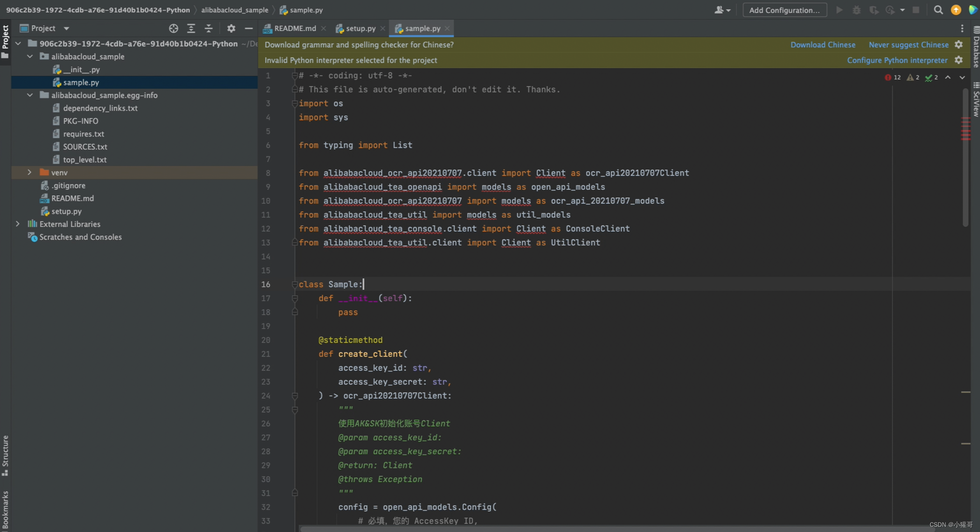Viewport: 980px width, 532px height.
Task: Select requires.txt file
Action: [84, 134]
